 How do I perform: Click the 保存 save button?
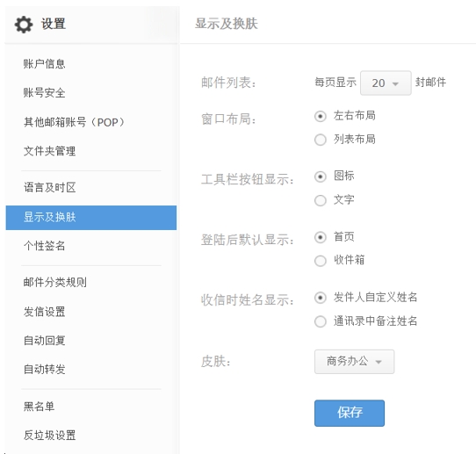(350, 413)
